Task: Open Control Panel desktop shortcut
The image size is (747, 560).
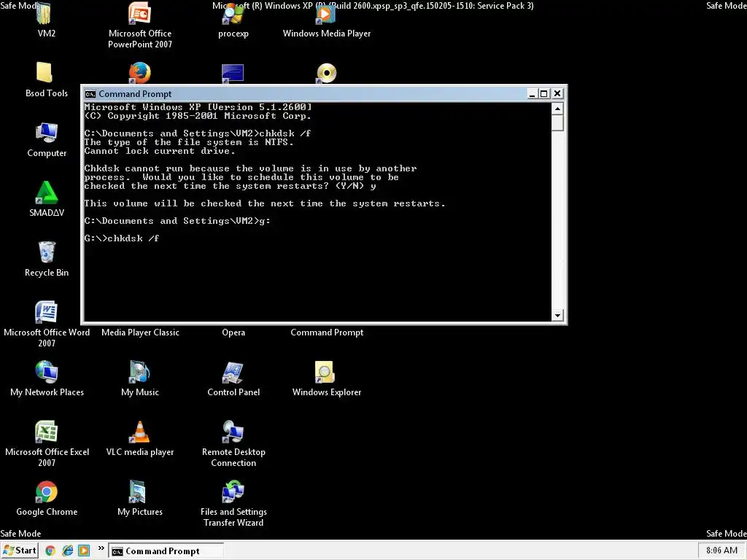Action: point(233,372)
